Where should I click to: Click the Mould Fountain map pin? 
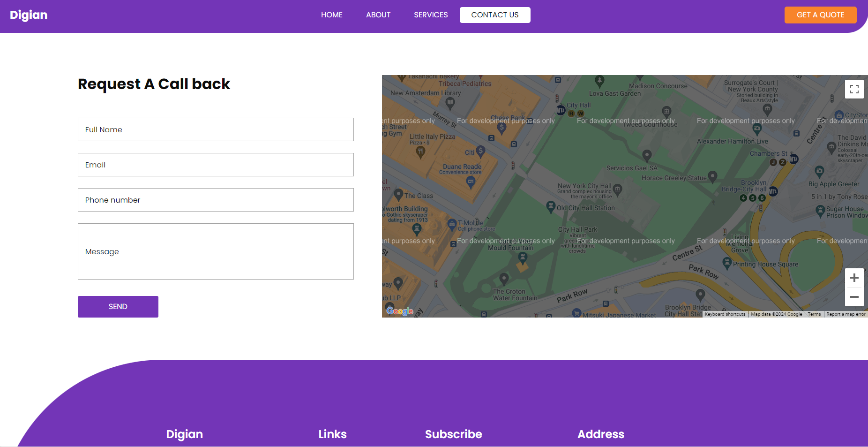pyautogui.click(x=523, y=258)
